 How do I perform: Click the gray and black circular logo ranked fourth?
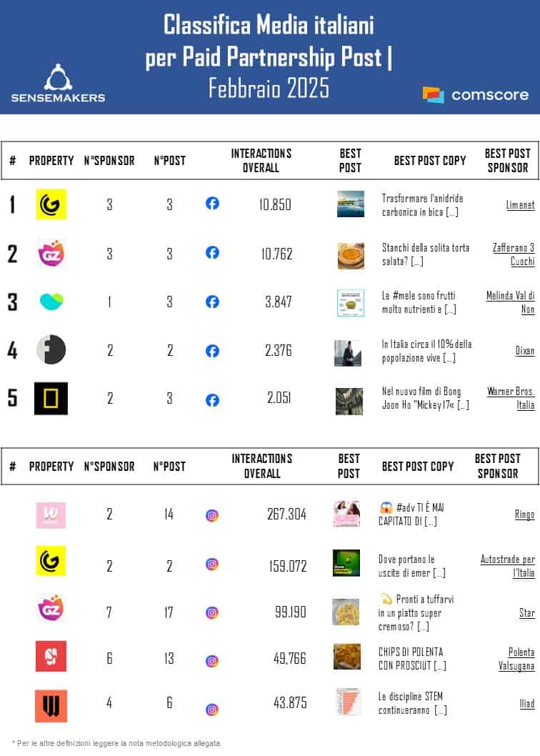(x=51, y=350)
